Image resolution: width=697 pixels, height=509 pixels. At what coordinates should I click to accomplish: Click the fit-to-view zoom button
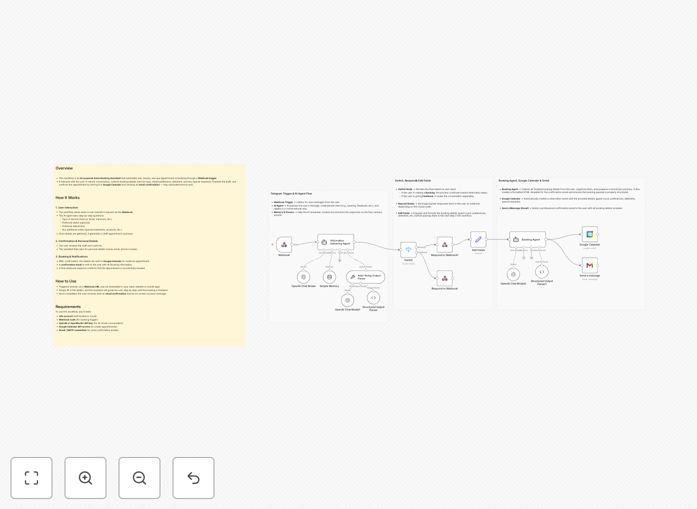[32, 478]
